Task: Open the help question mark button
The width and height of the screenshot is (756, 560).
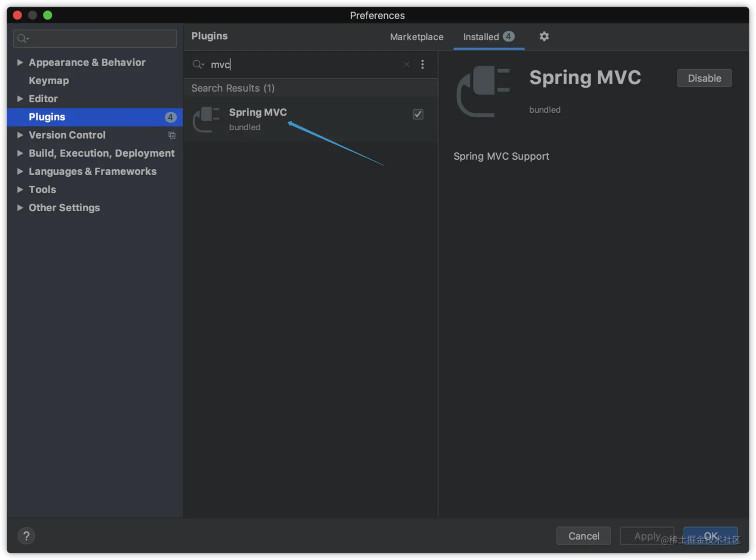Action: 26,536
